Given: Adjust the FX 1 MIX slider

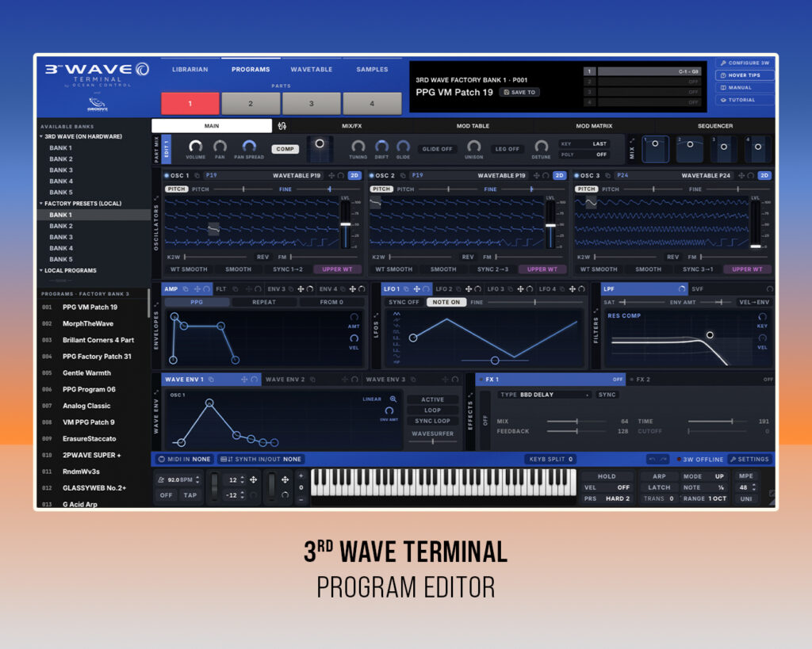Looking at the screenshot, I should pos(576,422).
